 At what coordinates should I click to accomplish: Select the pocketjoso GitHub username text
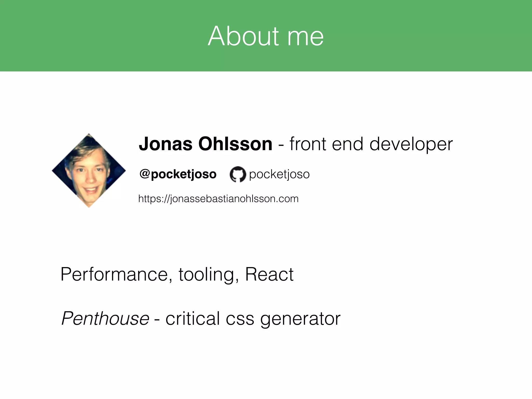coord(279,174)
